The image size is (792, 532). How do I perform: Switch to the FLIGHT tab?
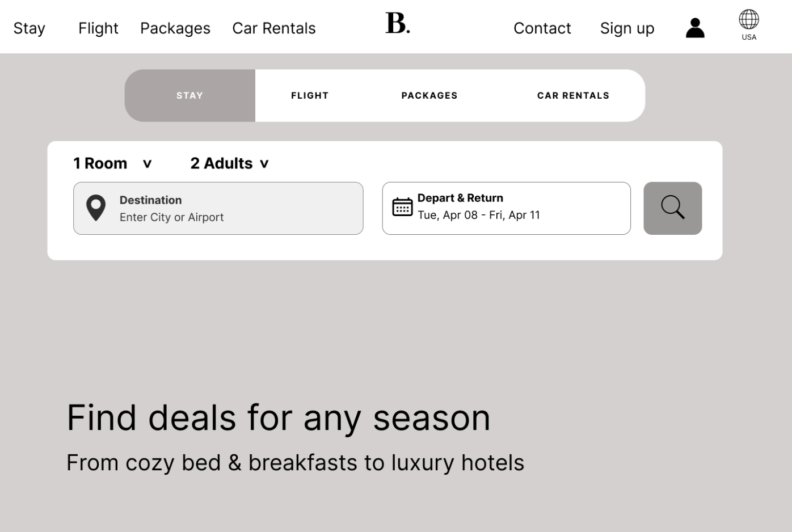[x=310, y=95]
